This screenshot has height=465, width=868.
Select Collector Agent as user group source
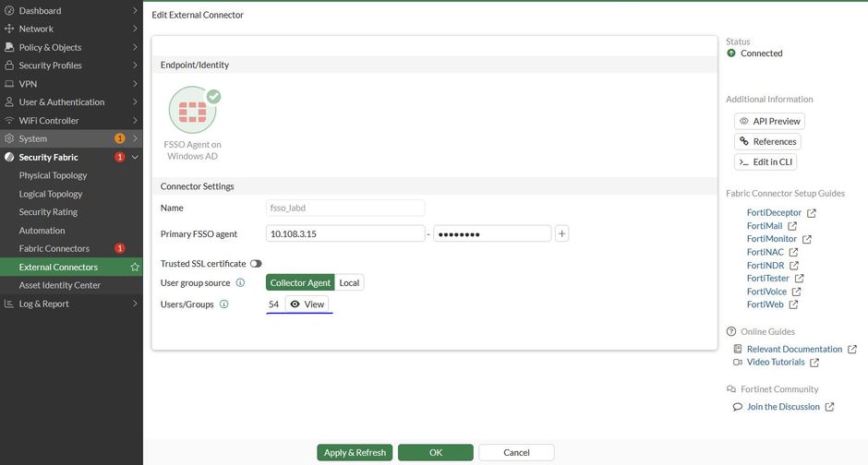point(300,282)
